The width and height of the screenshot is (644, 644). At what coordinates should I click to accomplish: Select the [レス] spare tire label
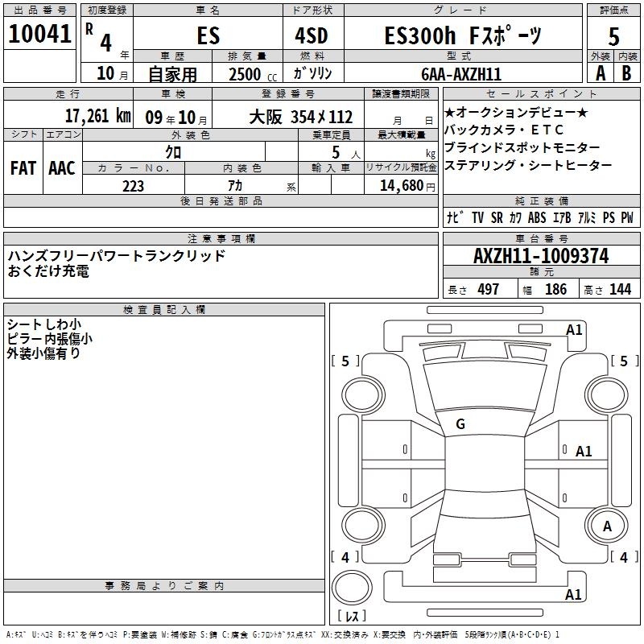[x=352, y=616]
